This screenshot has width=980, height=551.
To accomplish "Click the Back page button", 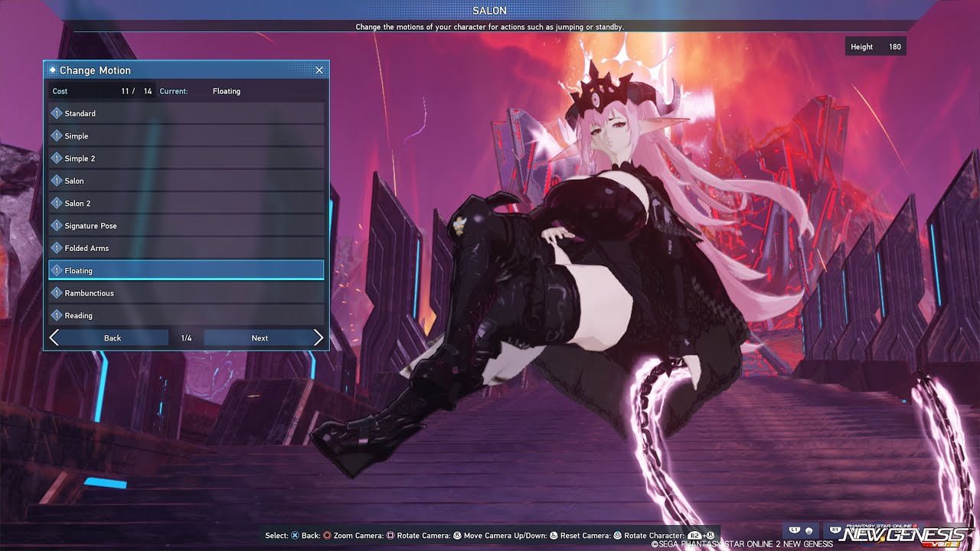I will pos(113,337).
